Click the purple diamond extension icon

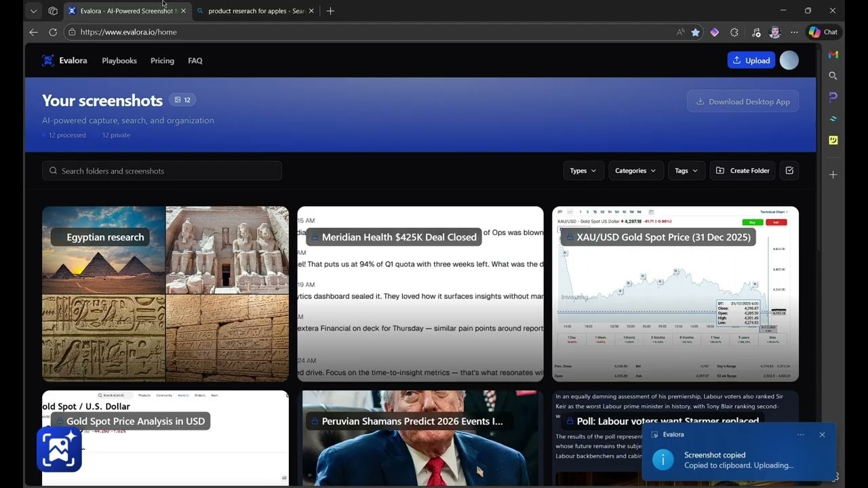(714, 32)
